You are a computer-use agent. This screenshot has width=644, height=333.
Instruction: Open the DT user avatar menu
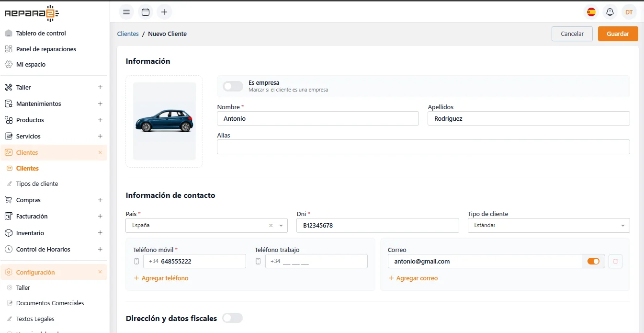629,11
